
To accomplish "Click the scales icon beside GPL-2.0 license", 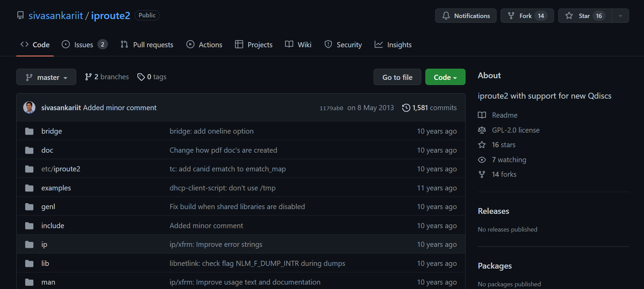I will [x=482, y=130].
